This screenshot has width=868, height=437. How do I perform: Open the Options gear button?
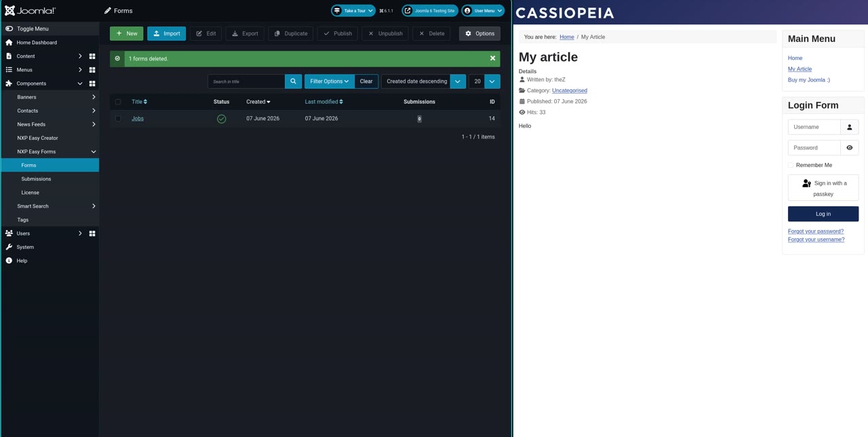(x=479, y=33)
